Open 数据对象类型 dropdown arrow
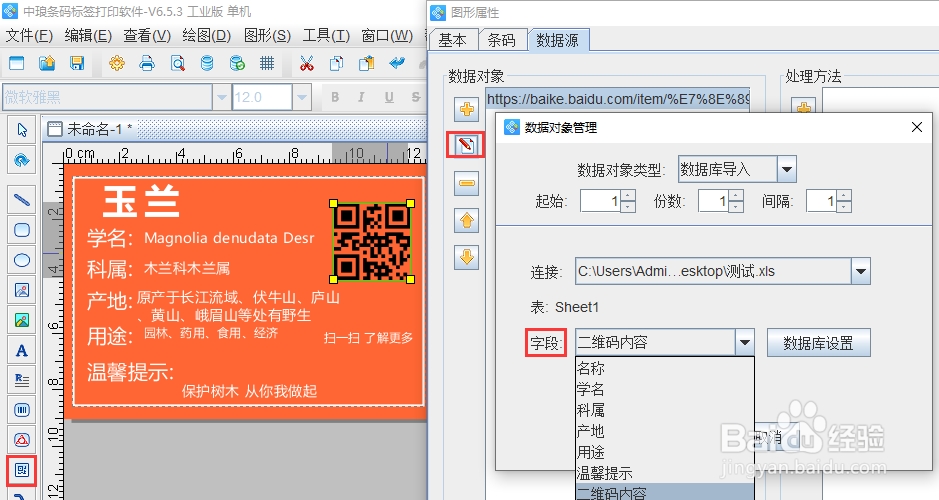 (x=787, y=169)
